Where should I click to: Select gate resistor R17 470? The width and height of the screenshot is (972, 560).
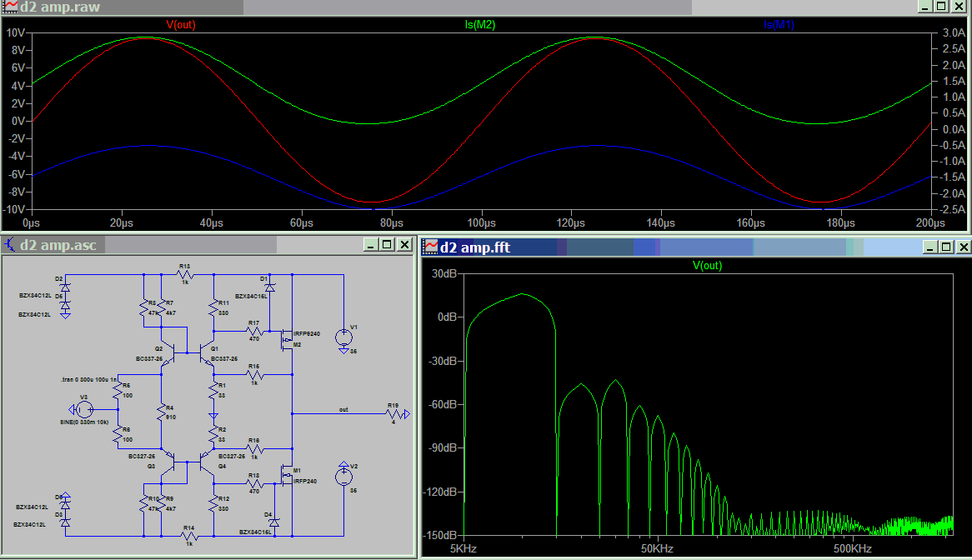click(254, 332)
